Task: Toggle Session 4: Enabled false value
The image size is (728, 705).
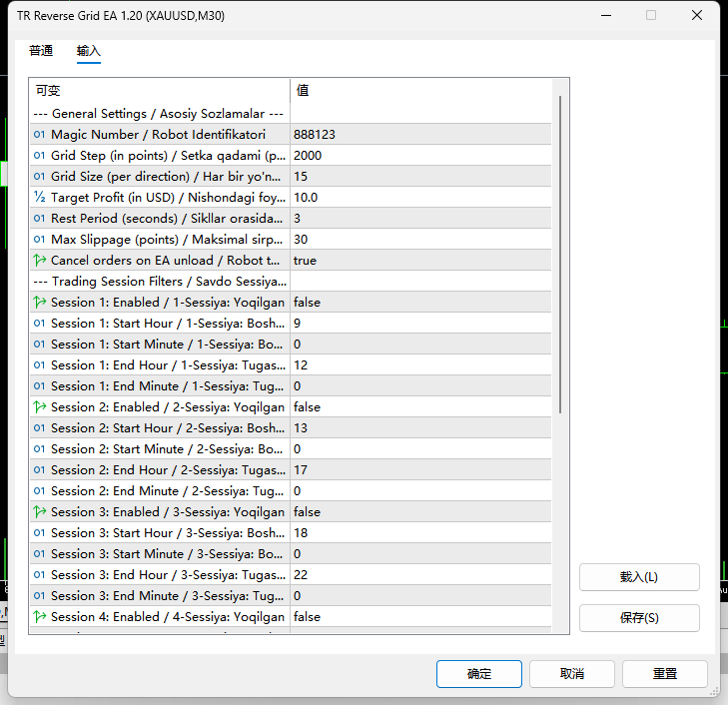Action: coord(420,617)
